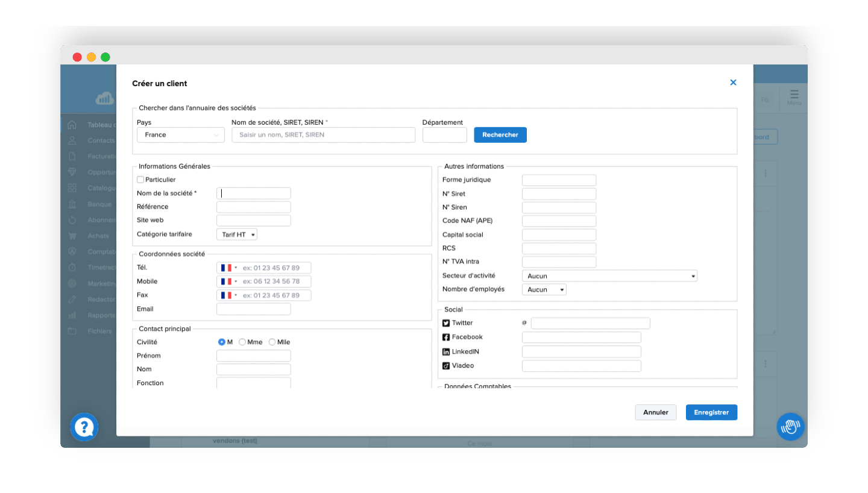Image resolution: width=868 pixels, height=493 pixels.
Task: Click the Site web input field
Action: click(254, 221)
